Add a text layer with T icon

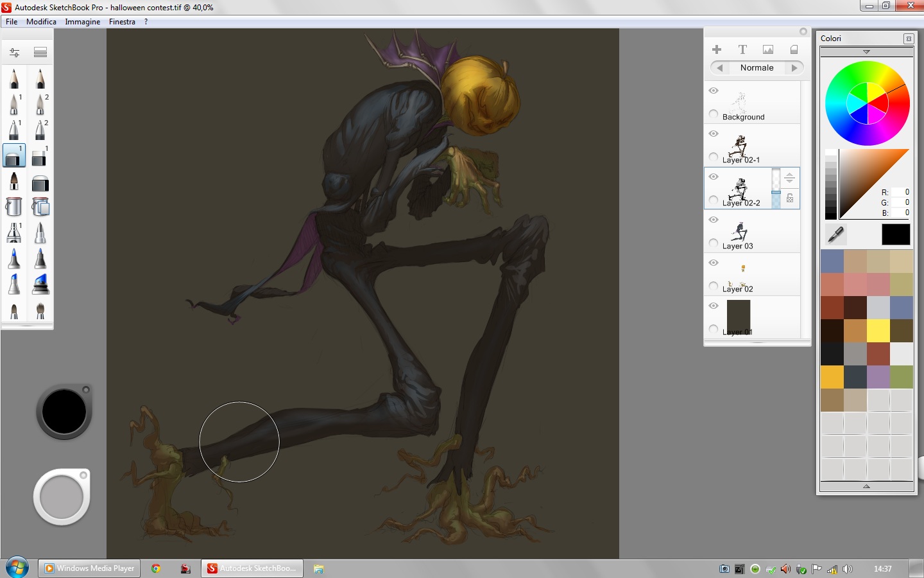[x=742, y=49]
